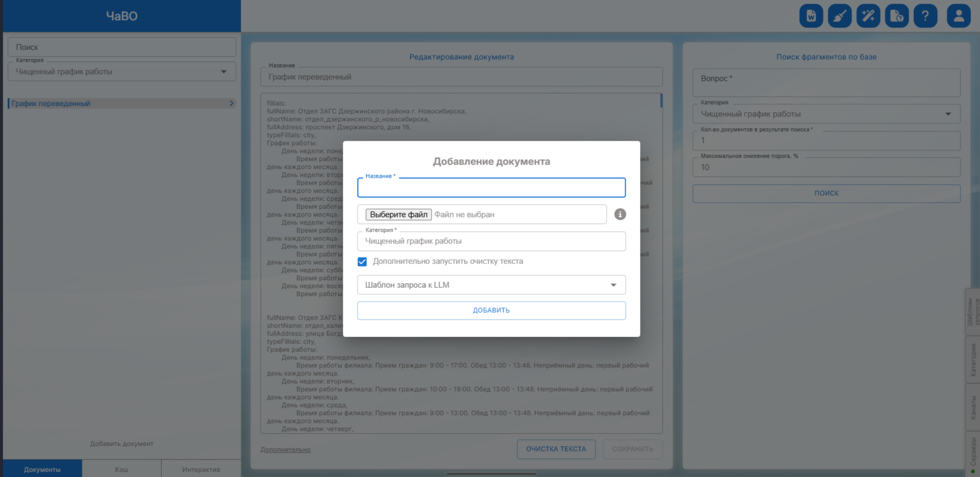
Task: Open the user profile icon
Action: tap(958, 16)
